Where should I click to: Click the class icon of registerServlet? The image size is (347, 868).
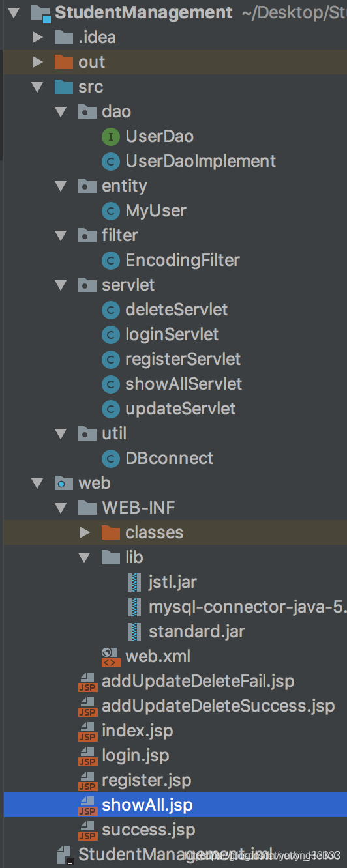click(x=111, y=359)
